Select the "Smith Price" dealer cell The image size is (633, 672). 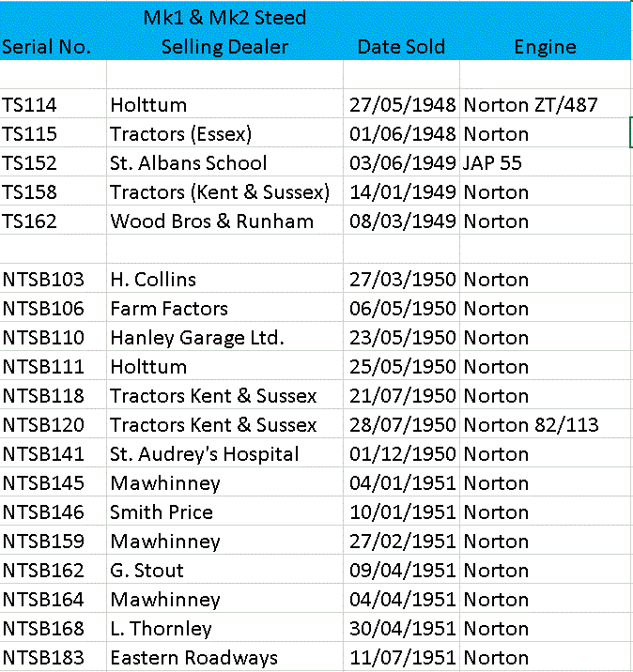[x=162, y=512]
